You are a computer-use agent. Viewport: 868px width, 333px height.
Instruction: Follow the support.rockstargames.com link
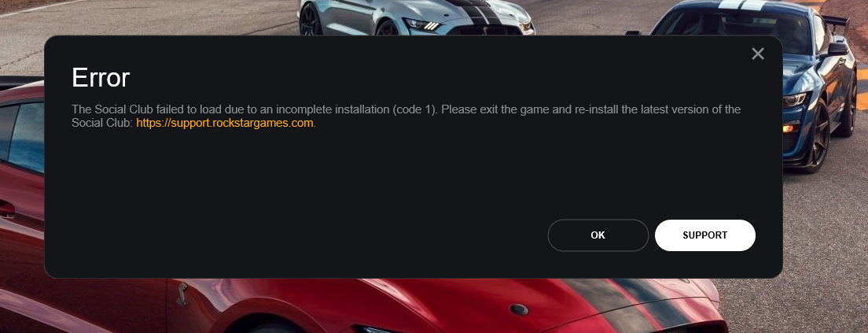pyautogui.click(x=225, y=123)
